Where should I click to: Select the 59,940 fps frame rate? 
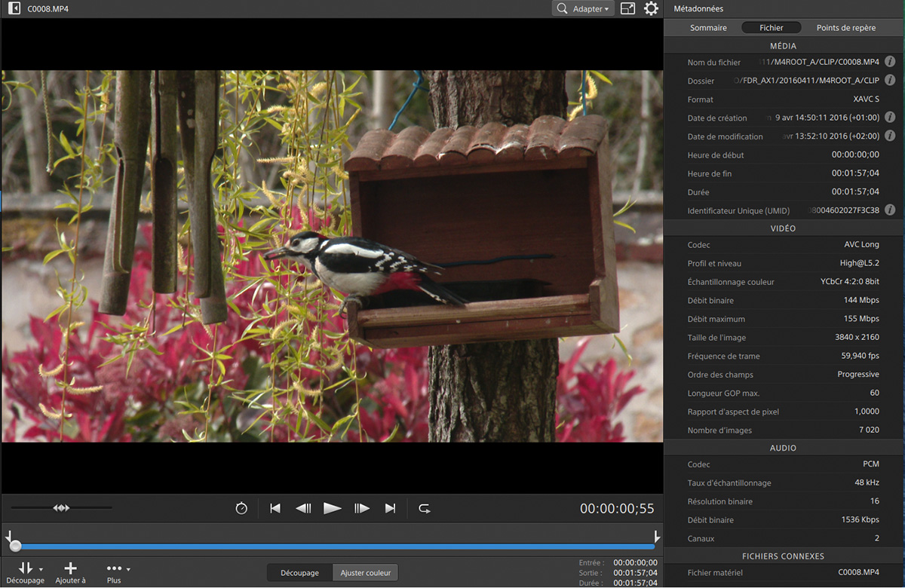[x=861, y=356]
